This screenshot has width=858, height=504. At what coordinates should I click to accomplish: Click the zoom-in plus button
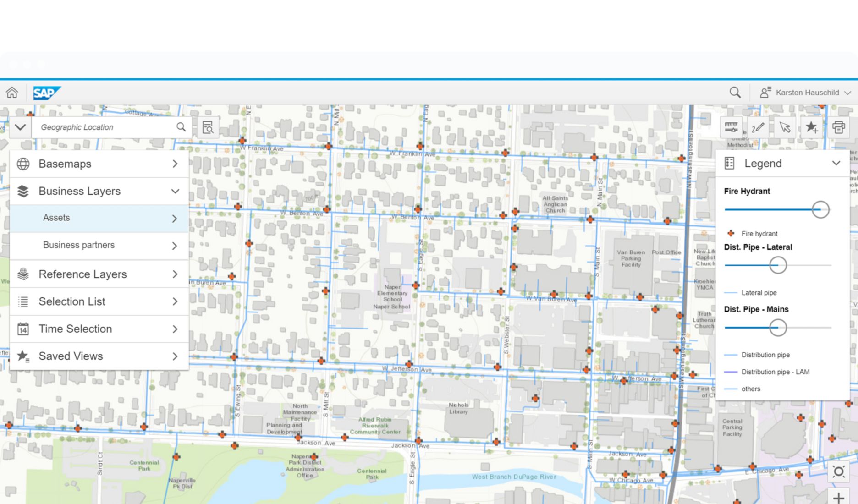(x=838, y=498)
